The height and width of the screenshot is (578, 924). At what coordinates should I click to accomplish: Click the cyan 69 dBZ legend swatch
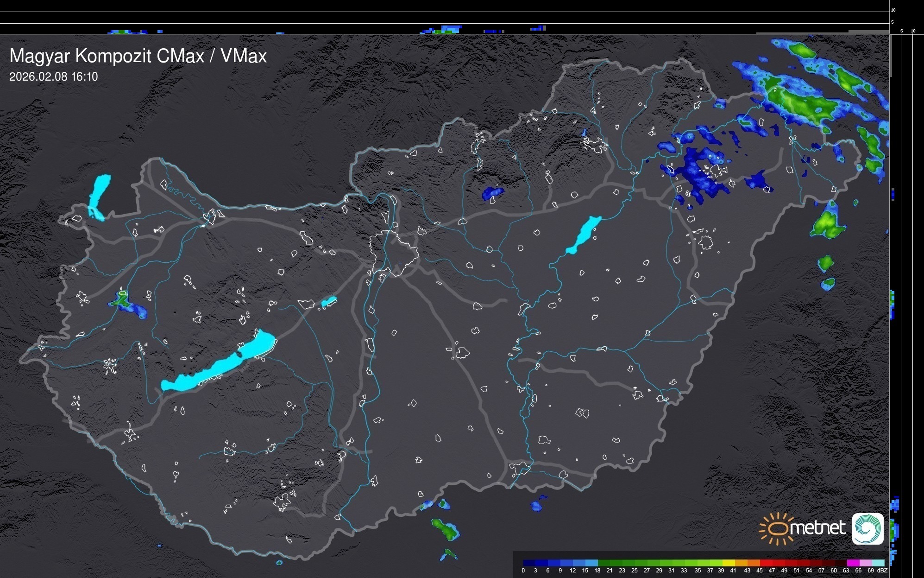point(878,563)
